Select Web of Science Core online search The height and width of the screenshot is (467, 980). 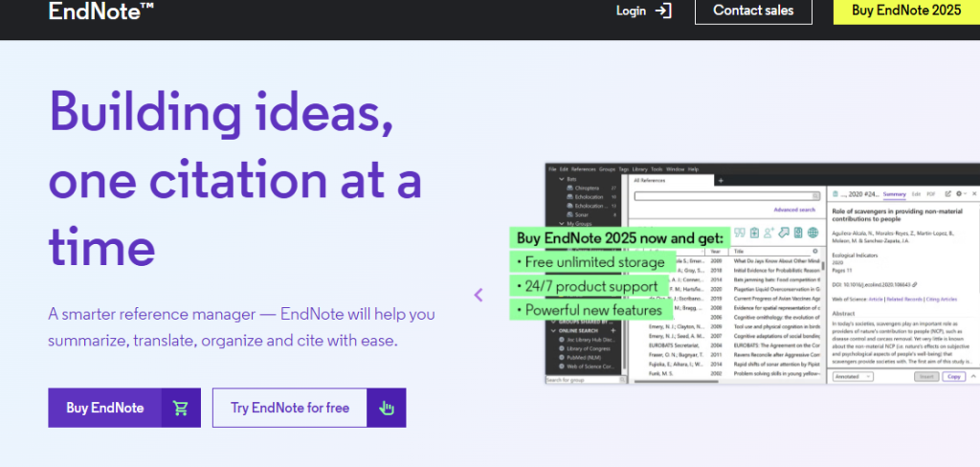[589, 367]
